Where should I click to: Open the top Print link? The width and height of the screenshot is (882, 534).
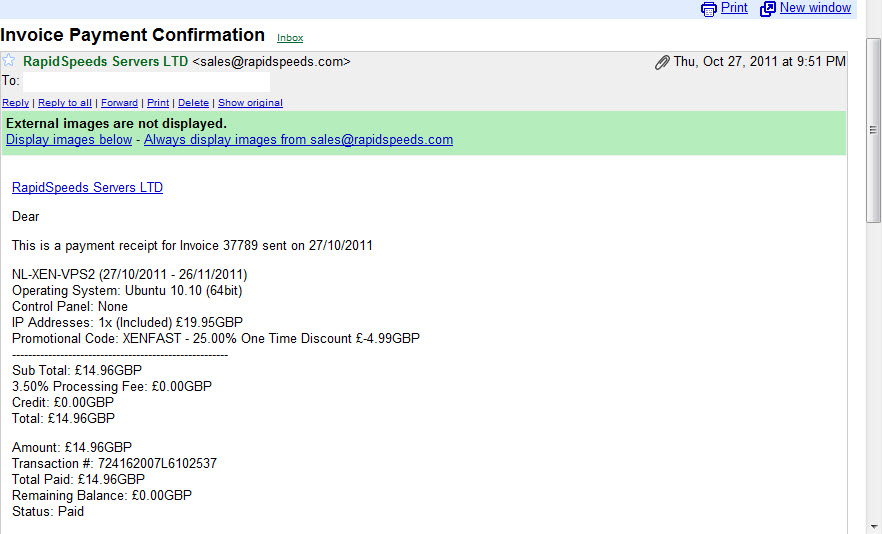coord(734,8)
